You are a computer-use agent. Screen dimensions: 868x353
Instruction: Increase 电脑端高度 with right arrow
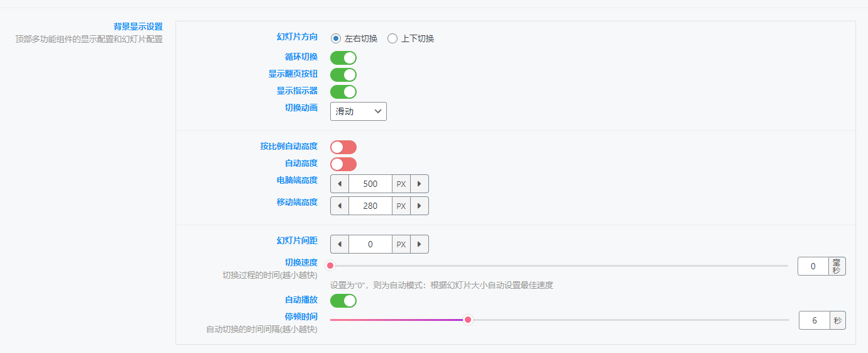click(x=420, y=184)
